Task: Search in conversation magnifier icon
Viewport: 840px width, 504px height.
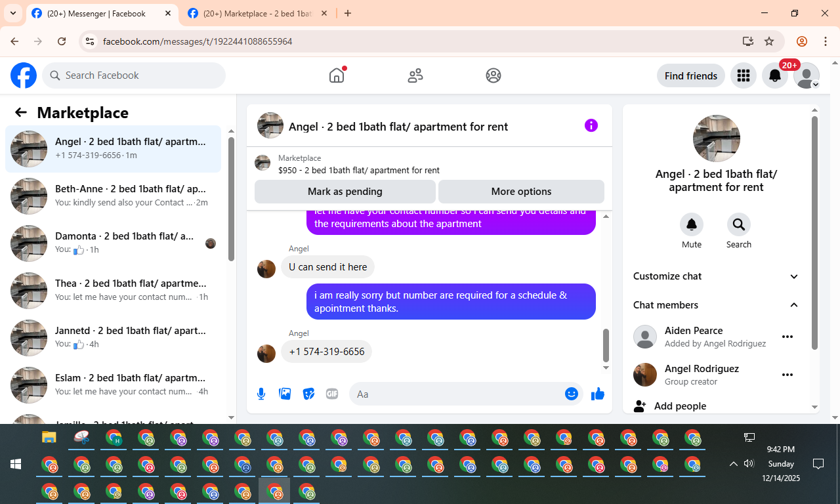Action: click(x=739, y=224)
